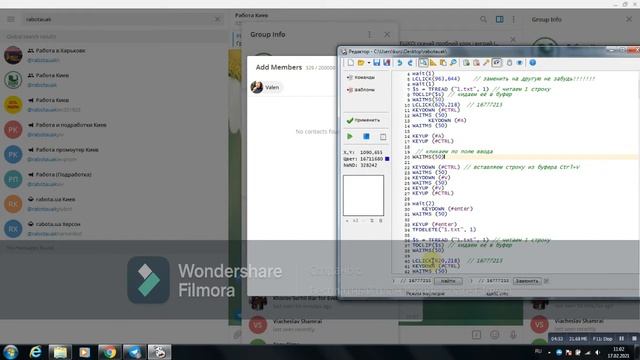Undo the last edit in the editor
Image resolution: width=640 pixels, height=360 pixels.
point(400,63)
